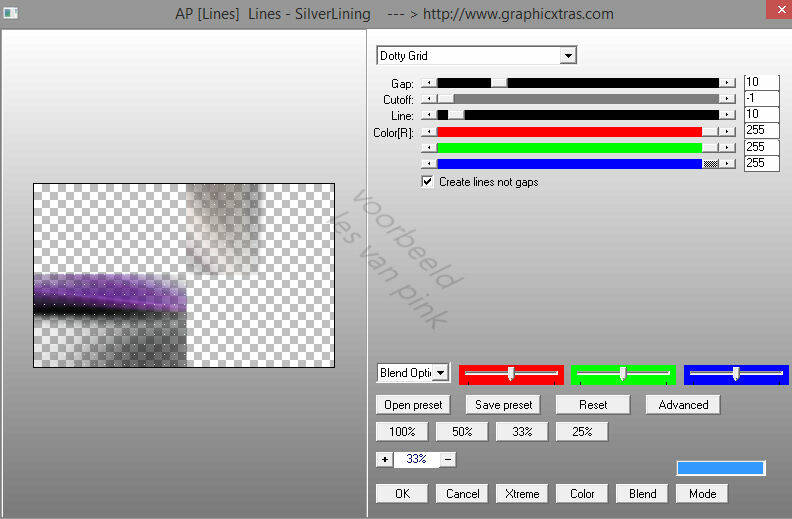Click the green color slider right arrow

pyautogui.click(x=727, y=148)
